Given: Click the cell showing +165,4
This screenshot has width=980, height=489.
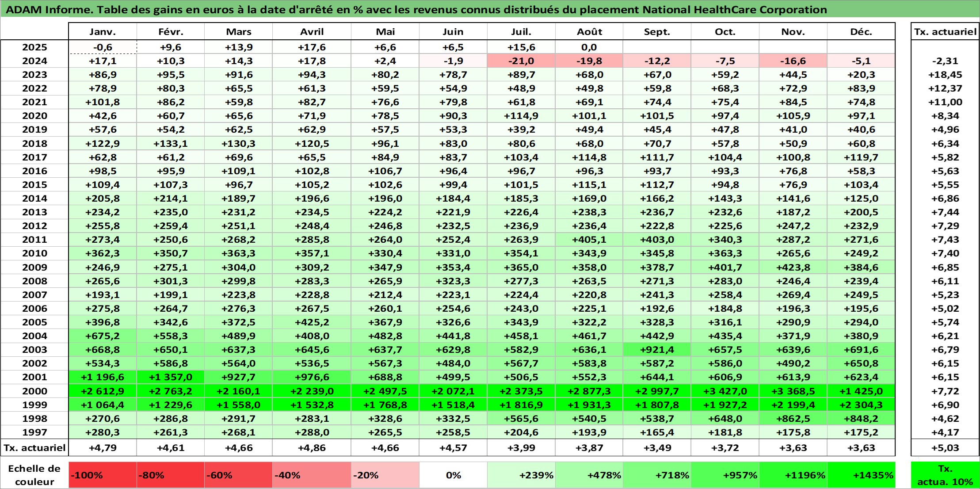Looking at the screenshot, I should (x=657, y=432).
